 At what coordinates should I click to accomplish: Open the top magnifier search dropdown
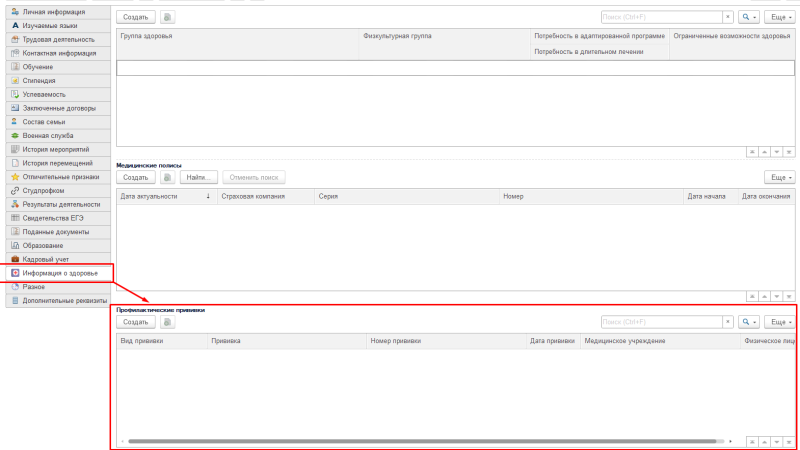click(748, 18)
